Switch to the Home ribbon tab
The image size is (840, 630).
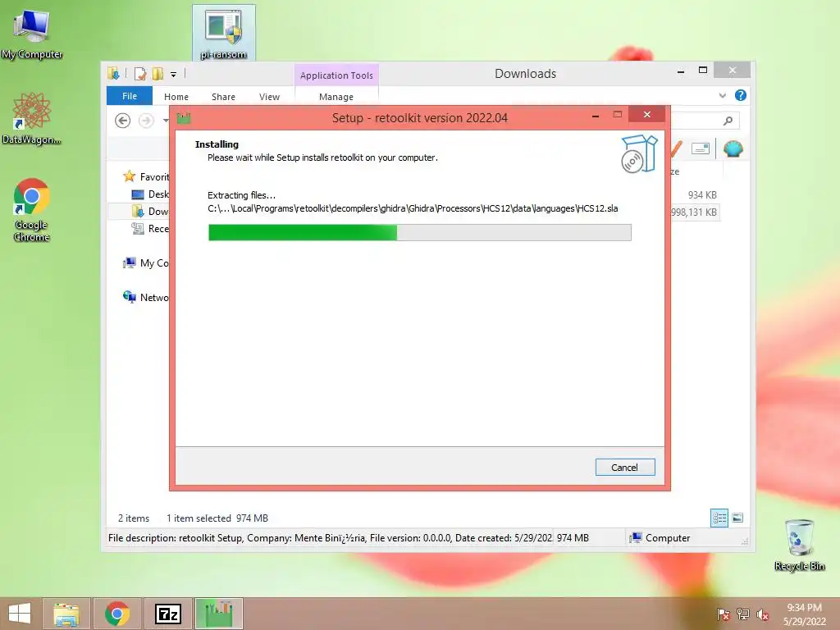176,97
